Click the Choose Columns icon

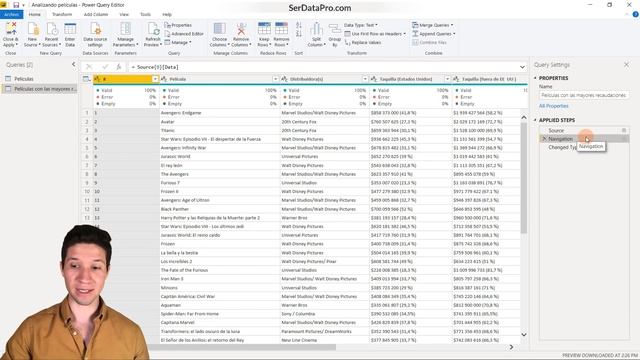point(219,34)
